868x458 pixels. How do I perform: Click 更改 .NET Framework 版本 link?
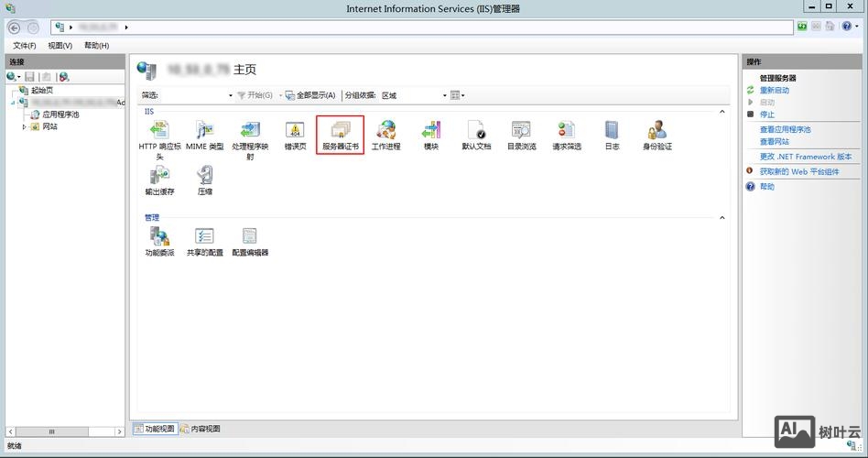tap(806, 157)
